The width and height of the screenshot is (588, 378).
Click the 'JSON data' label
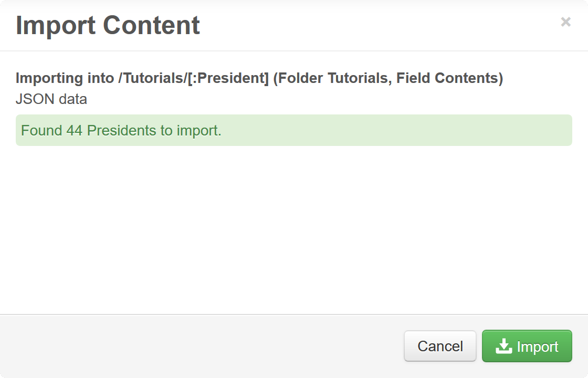(x=51, y=99)
